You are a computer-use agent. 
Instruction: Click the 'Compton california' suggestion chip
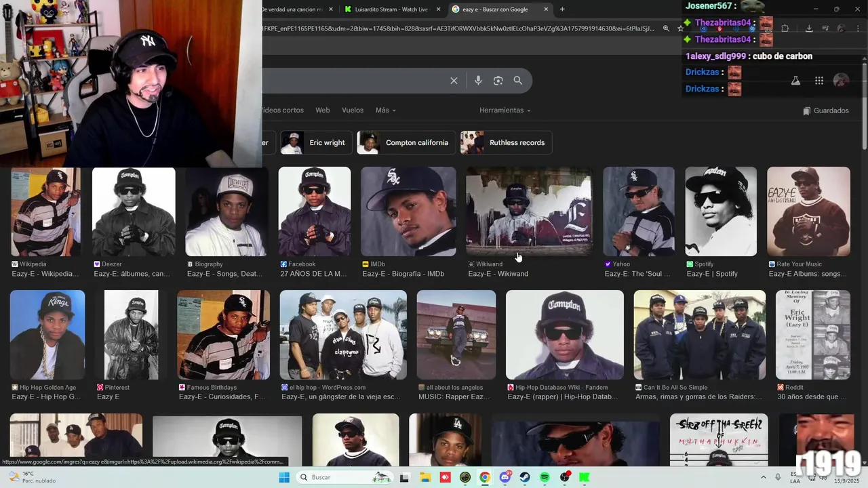click(x=406, y=142)
